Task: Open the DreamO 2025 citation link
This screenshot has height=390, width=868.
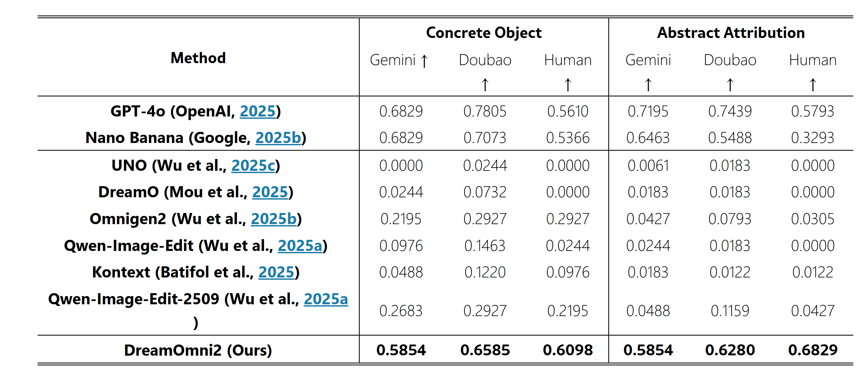Action: (270, 192)
